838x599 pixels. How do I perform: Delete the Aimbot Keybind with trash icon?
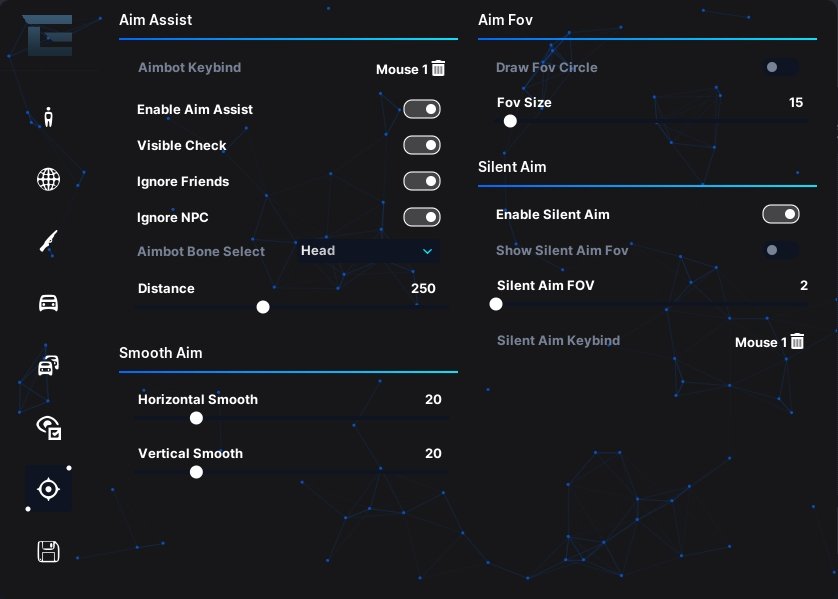point(438,68)
